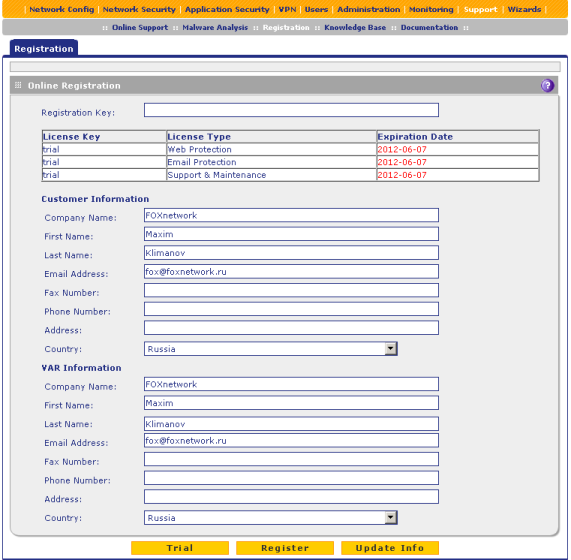
Task: Open the Wizards menu
Action: [524, 9]
